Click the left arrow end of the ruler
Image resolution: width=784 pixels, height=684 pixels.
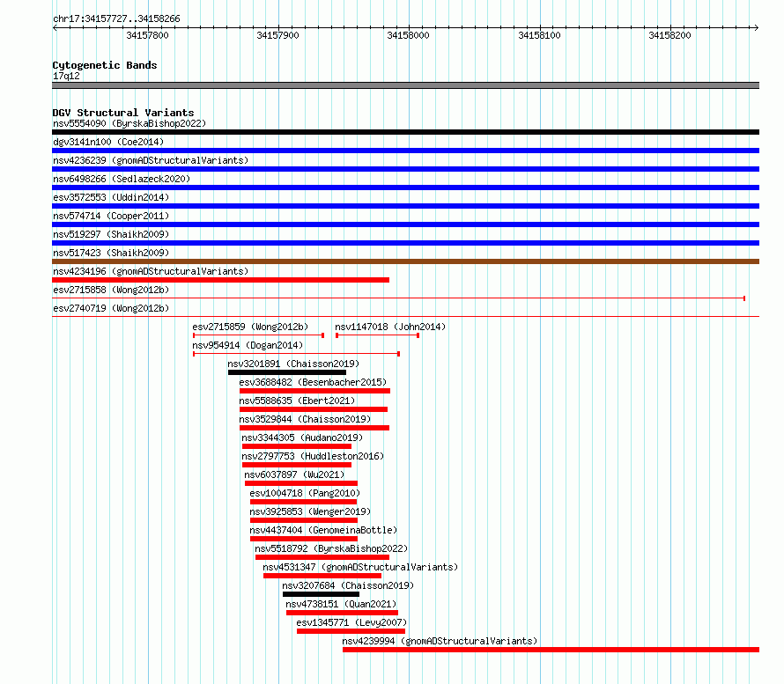[55, 28]
